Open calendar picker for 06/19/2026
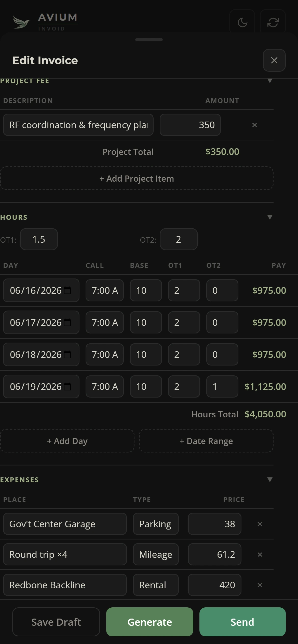Image resolution: width=298 pixels, height=644 pixels. [67, 387]
